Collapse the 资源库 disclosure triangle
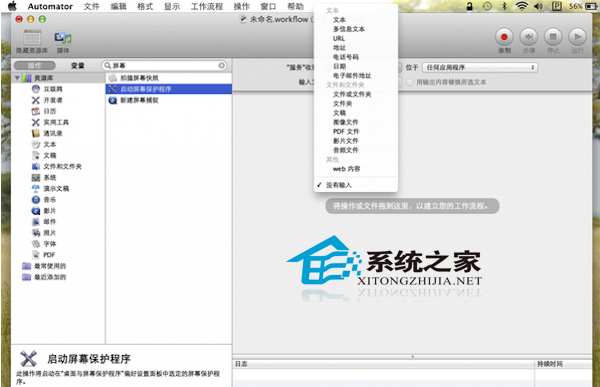Screen dimensions: 600x387 pyautogui.click(x=17, y=78)
